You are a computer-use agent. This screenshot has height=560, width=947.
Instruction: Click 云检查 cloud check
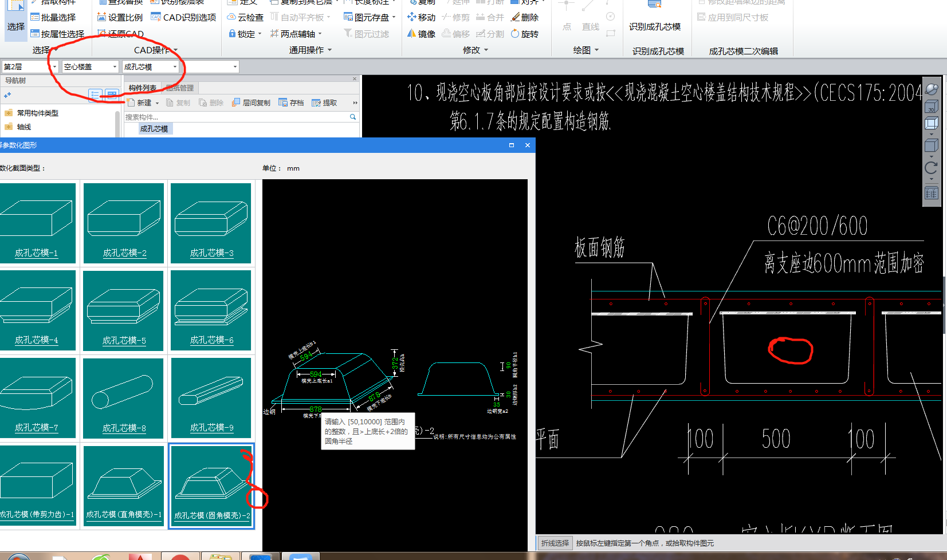click(x=245, y=18)
